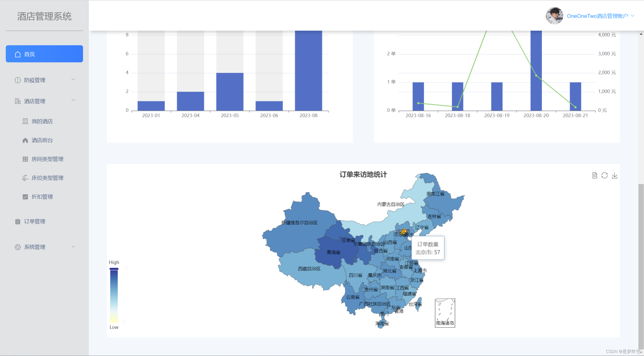The width and height of the screenshot is (644, 356).
Task: Select 海南省 region on the map
Action: pos(382,324)
